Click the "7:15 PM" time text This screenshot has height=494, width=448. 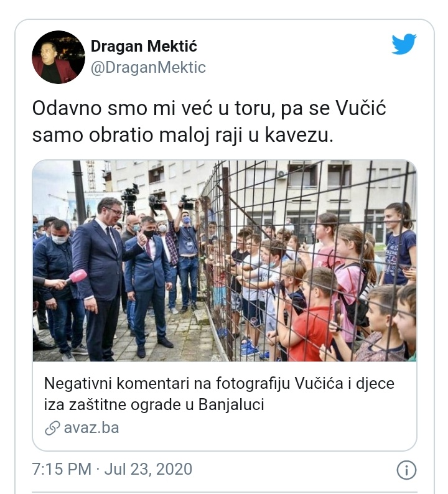(62, 469)
